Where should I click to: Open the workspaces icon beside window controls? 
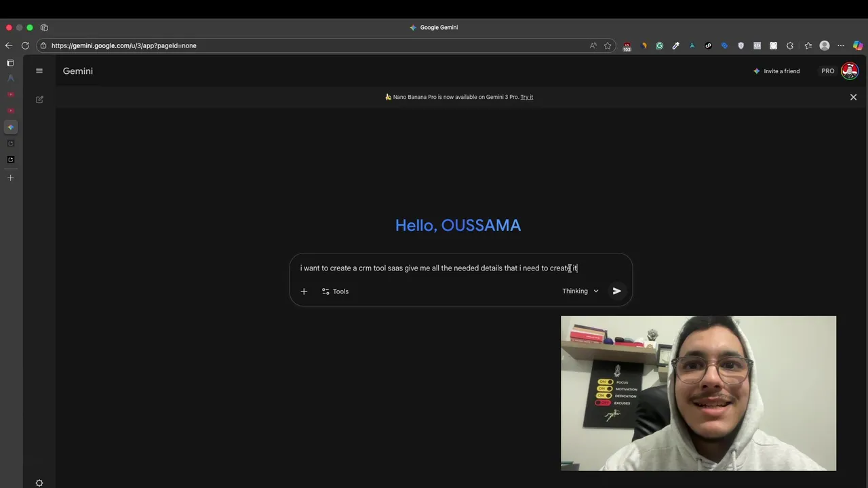click(44, 27)
